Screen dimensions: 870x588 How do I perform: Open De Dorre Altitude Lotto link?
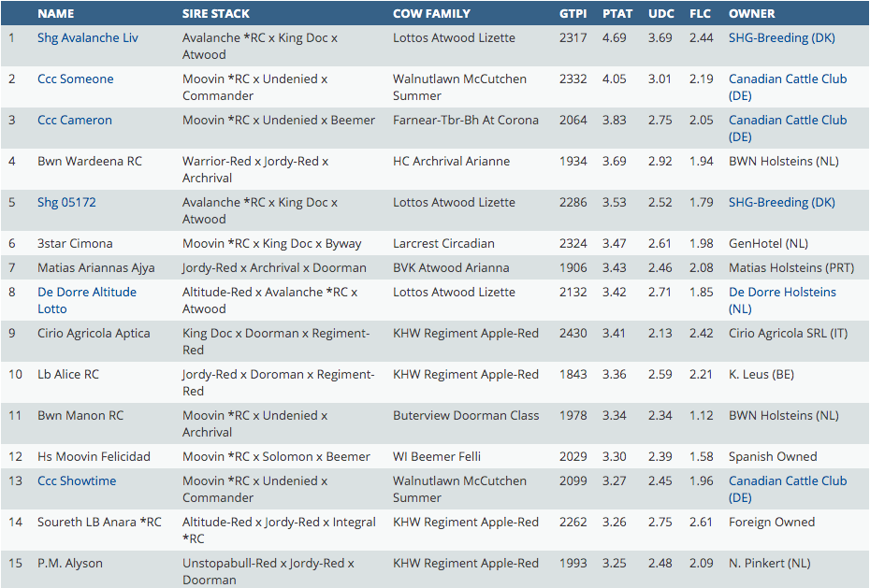point(86,293)
